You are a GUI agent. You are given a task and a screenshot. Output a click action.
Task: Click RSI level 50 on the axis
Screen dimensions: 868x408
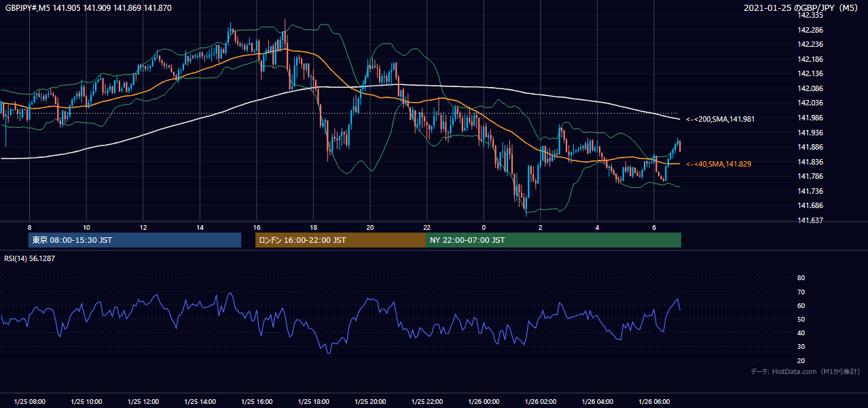(x=801, y=319)
